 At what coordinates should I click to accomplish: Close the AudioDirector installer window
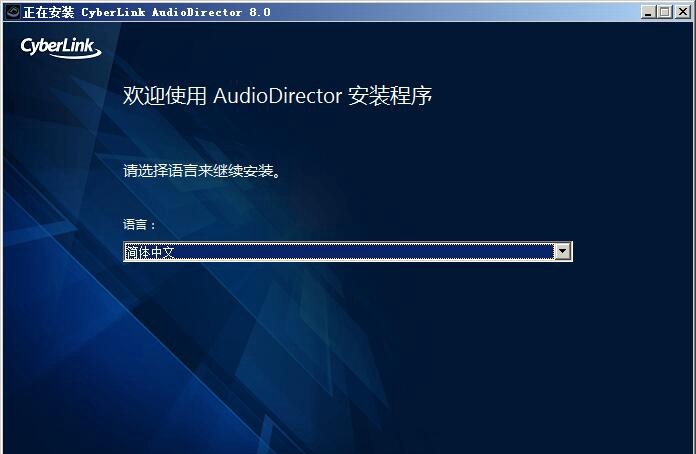tap(682, 12)
